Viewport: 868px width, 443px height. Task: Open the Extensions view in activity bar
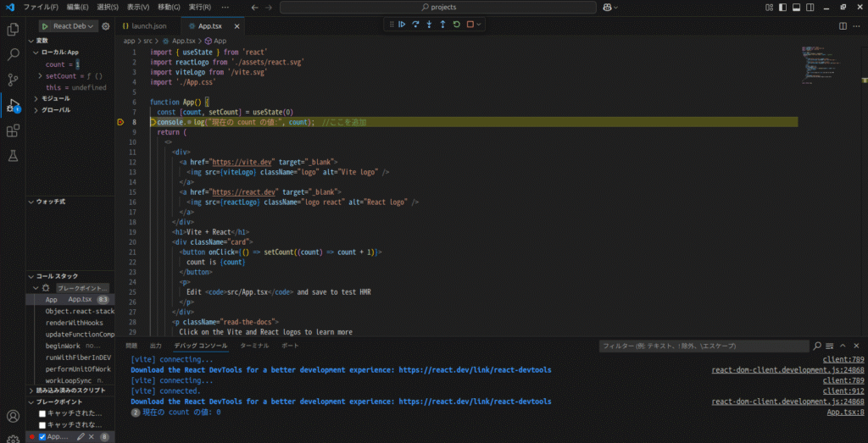(13, 130)
